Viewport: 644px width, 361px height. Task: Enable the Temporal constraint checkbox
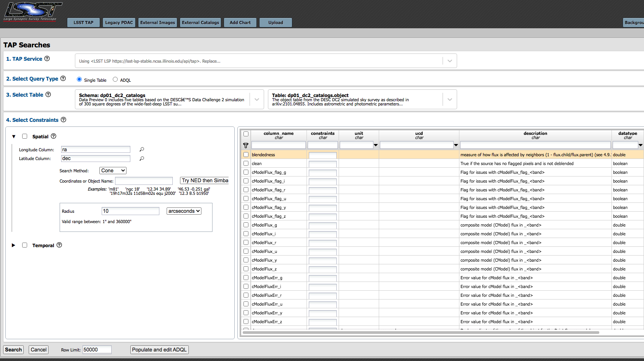24,245
